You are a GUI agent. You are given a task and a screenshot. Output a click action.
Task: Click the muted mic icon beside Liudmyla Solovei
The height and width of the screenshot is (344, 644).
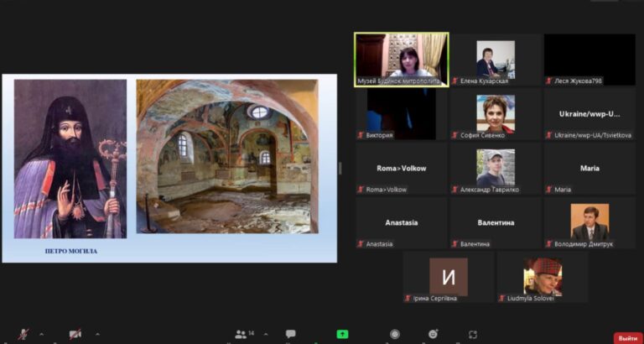click(x=501, y=299)
